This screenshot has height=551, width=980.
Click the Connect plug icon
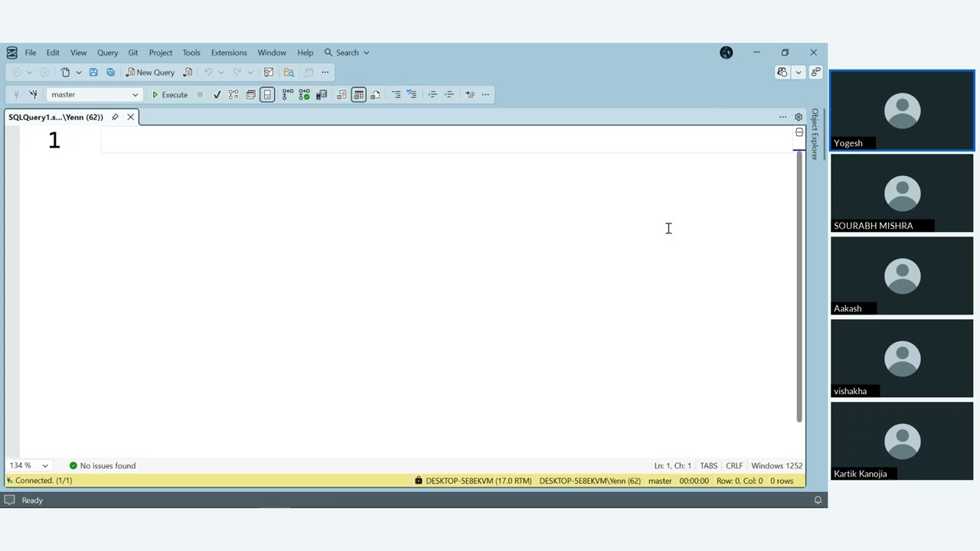15,94
